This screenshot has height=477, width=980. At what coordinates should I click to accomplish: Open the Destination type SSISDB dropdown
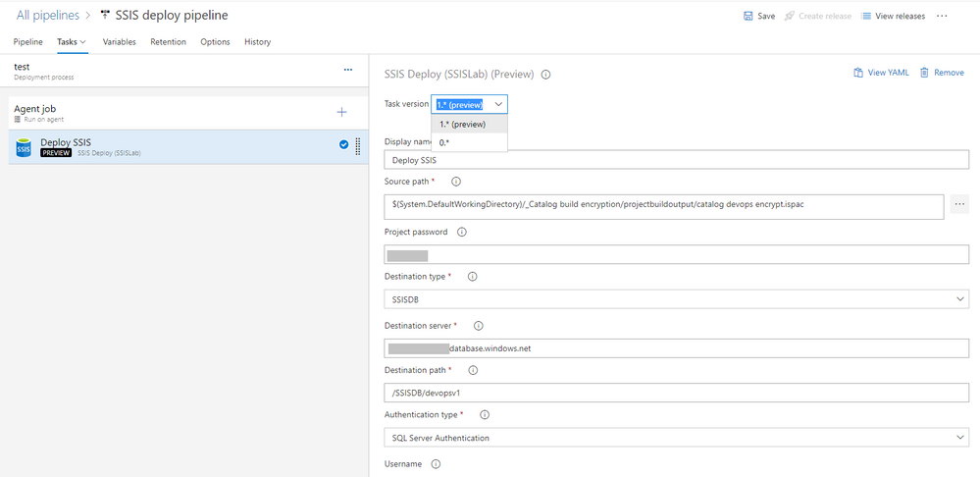(x=676, y=300)
